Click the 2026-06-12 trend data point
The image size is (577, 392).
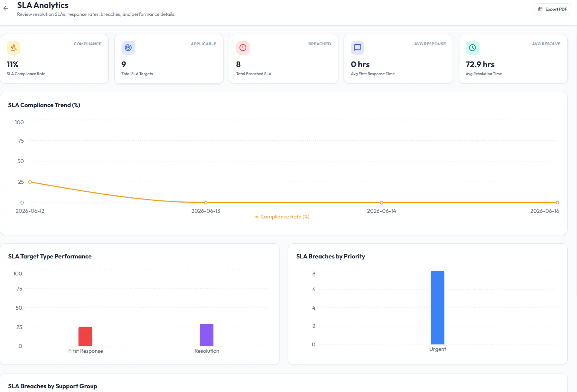pyautogui.click(x=30, y=182)
